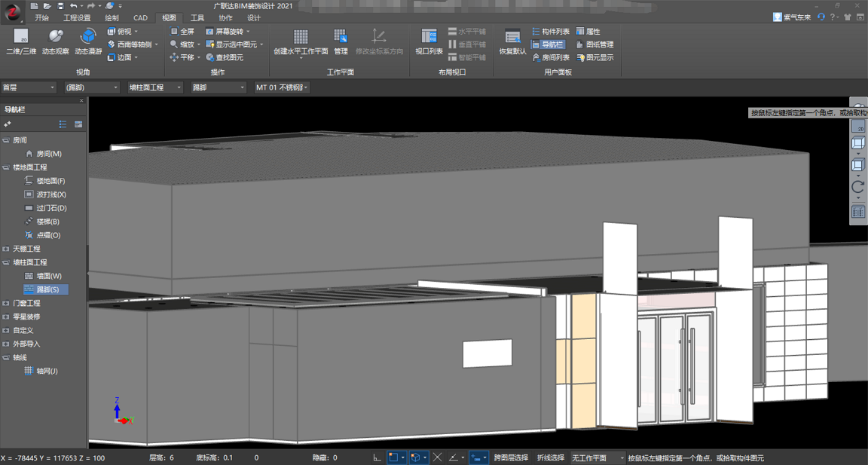Open the 首层 floor dropdown
This screenshot has width=868, height=465.
(x=29, y=87)
